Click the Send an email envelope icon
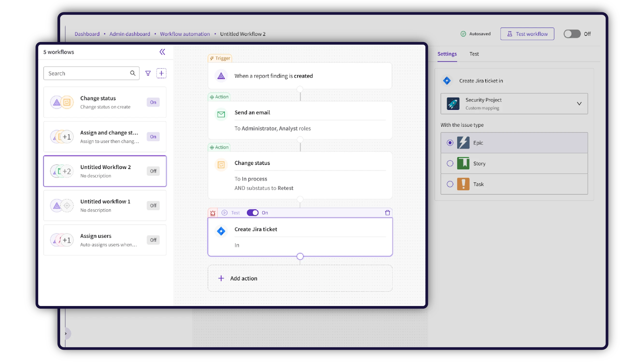644x362 pixels. point(221,114)
